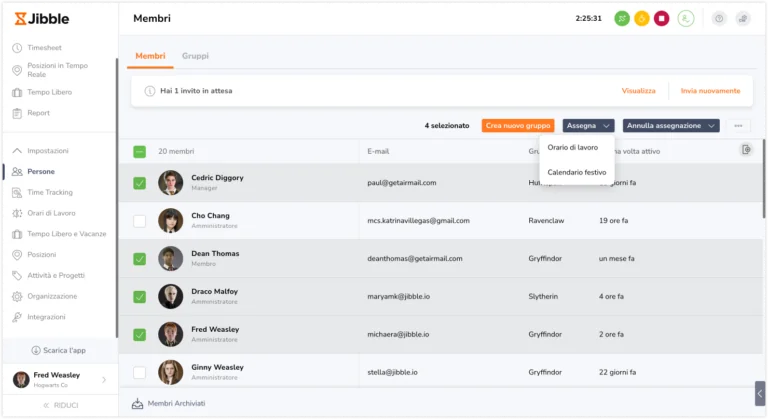
Task: Click the members list vertical scrollbar
Action: coord(764,181)
